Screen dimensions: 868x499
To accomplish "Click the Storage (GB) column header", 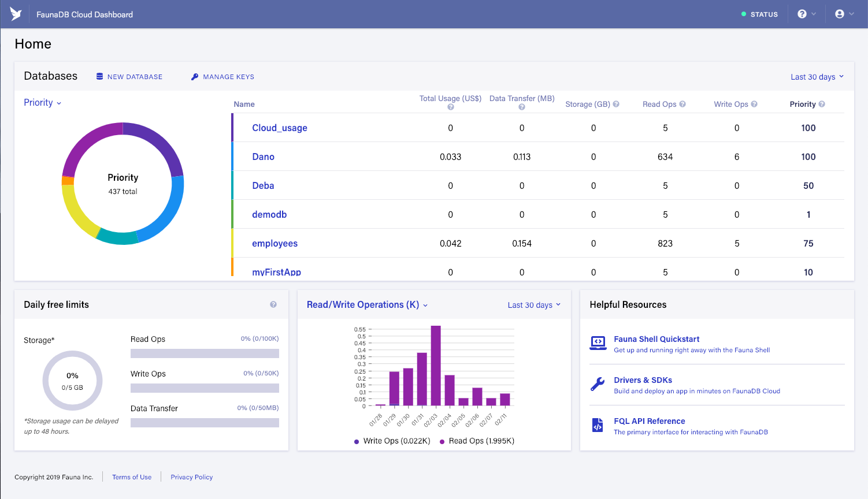I will click(587, 104).
